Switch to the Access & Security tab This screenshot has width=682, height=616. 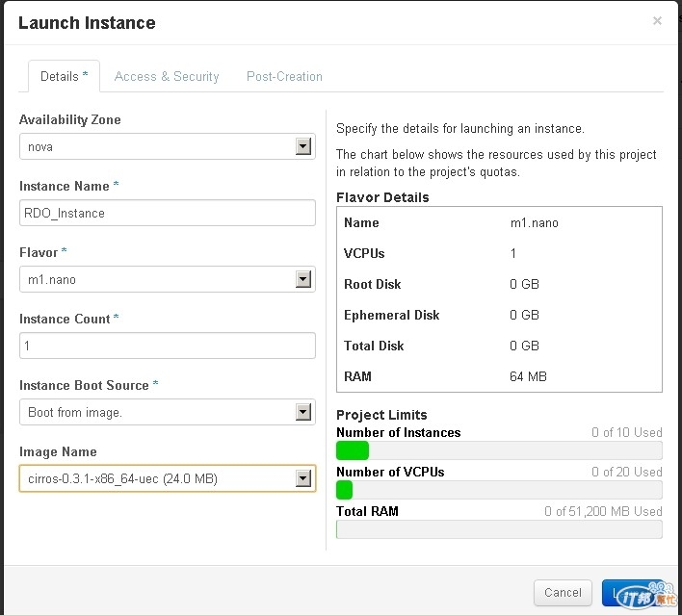click(x=167, y=76)
